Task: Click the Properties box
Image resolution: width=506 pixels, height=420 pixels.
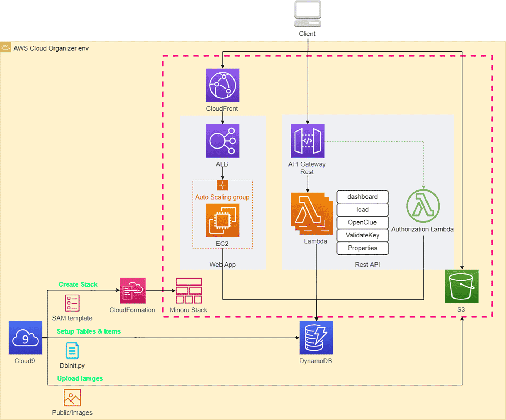Action: tap(363, 248)
